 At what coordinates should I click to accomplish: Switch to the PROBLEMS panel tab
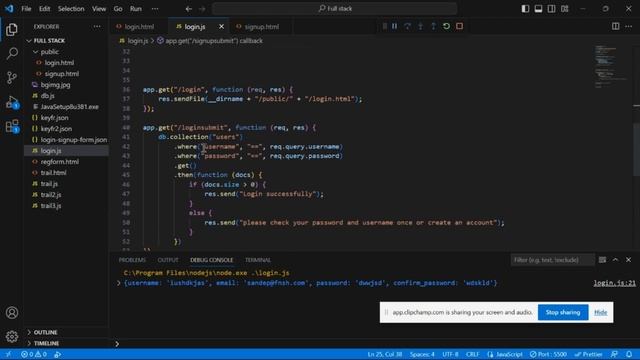[132, 260]
